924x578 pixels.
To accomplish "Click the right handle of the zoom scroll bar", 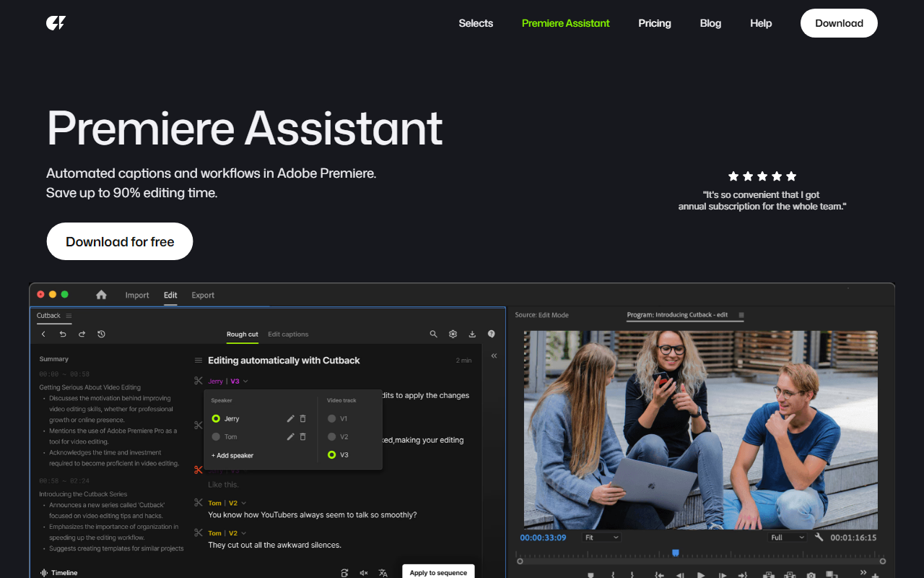I will [x=883, y=561].
